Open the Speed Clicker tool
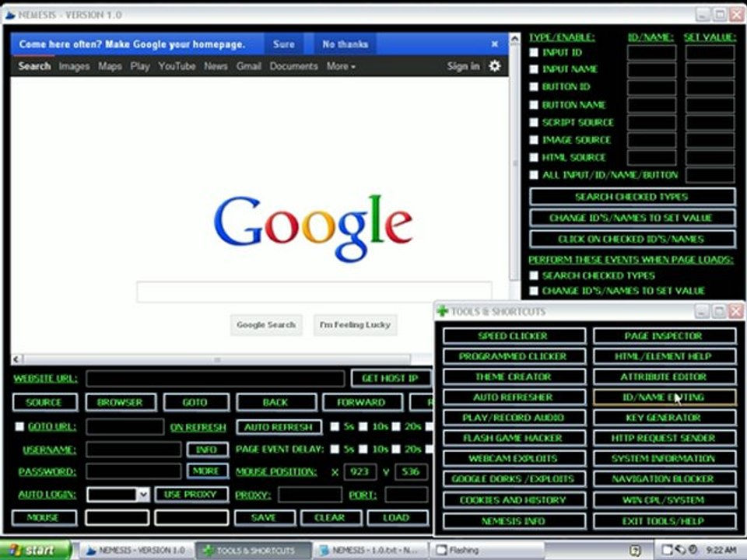Screen dimensions: 747x560 point(514,336)
